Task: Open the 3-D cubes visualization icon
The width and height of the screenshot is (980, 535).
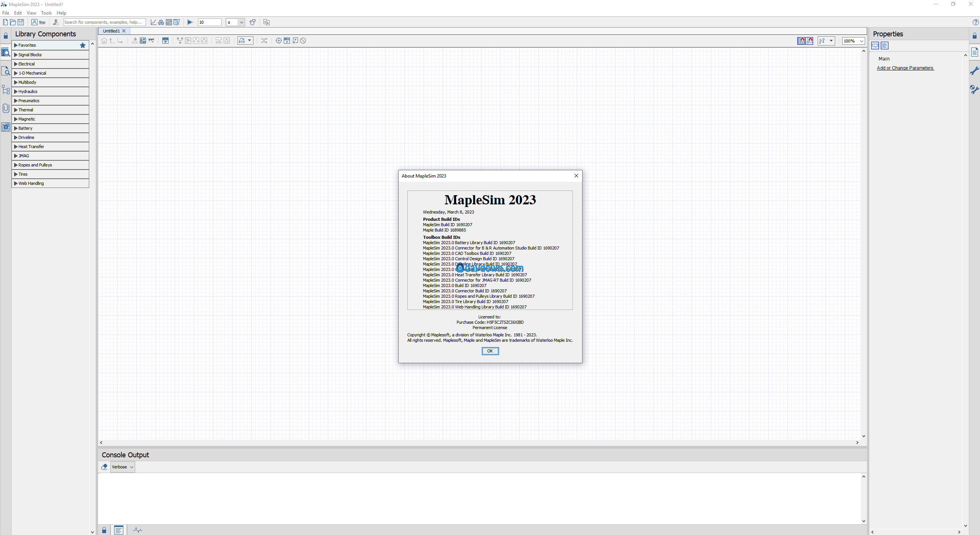Action: pyautogui.click(x=161, y=22)
